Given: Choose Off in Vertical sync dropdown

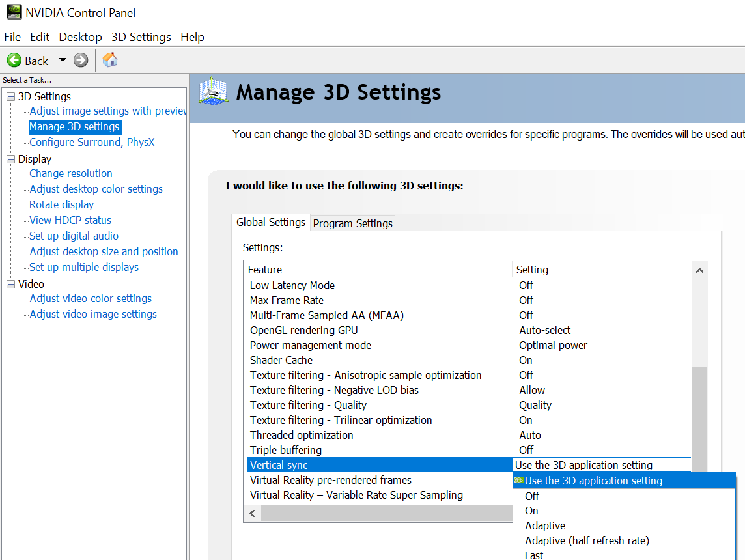Looking at the screenshot, I should [x=625, y=496].
